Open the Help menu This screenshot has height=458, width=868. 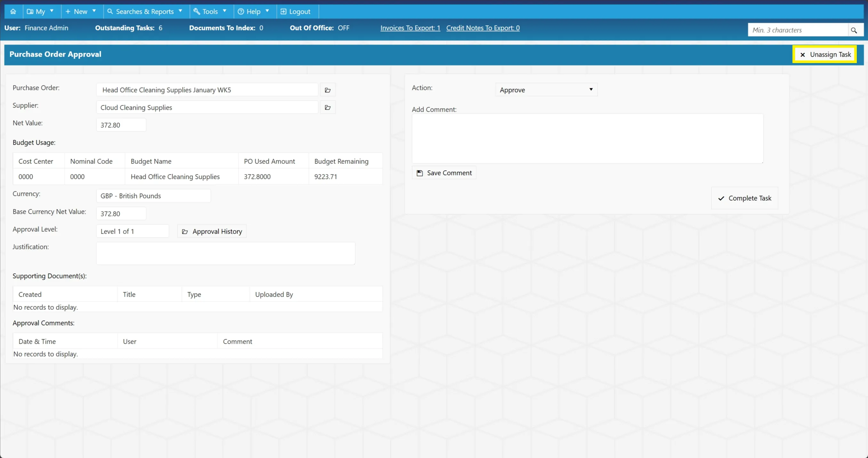[253, 12]
